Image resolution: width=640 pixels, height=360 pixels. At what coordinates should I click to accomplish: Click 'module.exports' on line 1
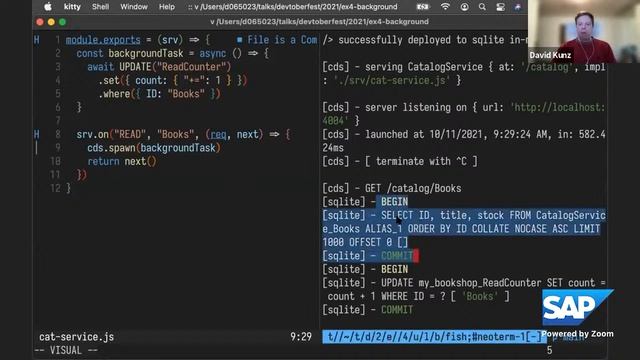103,40
